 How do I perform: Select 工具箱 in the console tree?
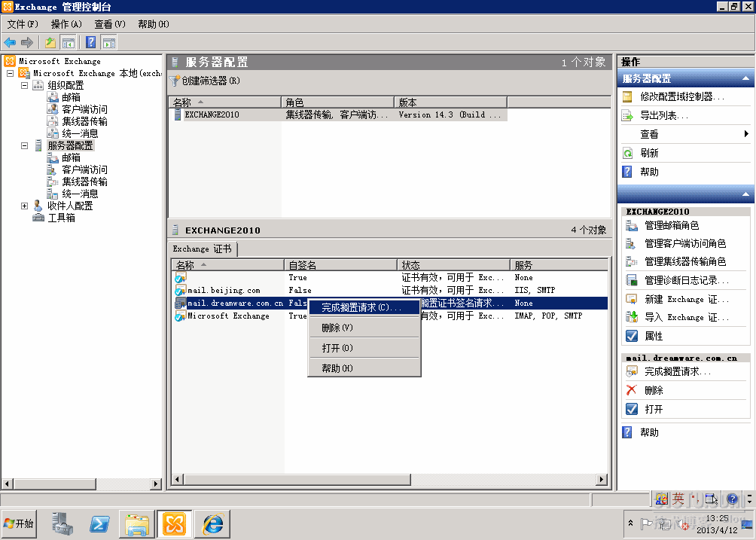(61, 218)
